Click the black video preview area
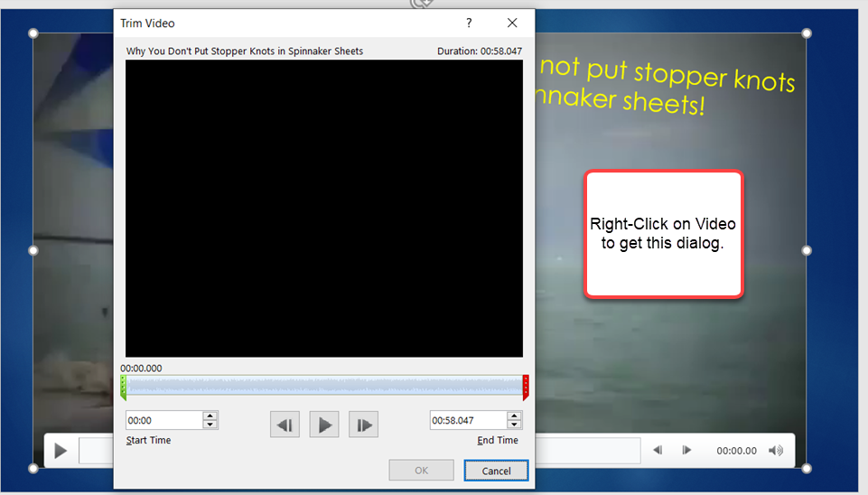868x495 pixels. point(324,208)
